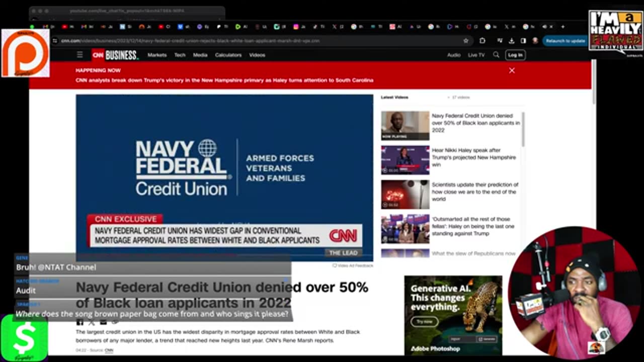Click the article headline about Navy Federal
The image size is (644, 362).
point(222,295)
